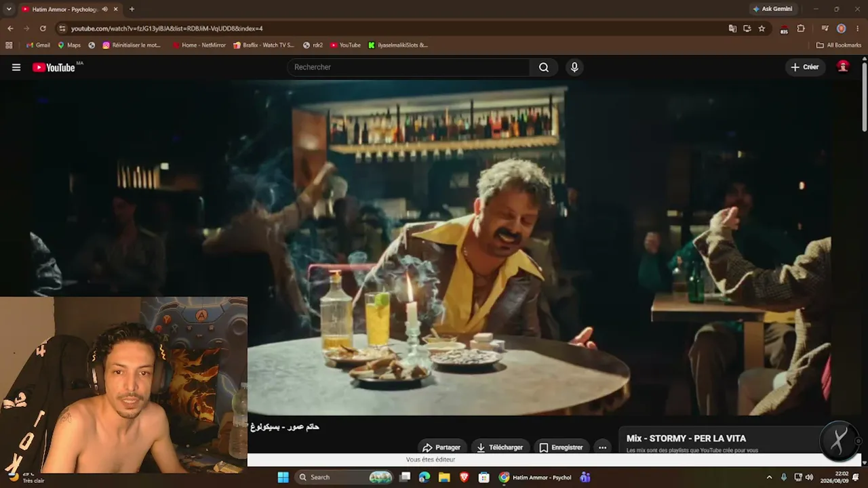Viewport: 868px width, 488px height.
Task: Launch Brave browser from the taskbar
Action: [x=464, y=477]
